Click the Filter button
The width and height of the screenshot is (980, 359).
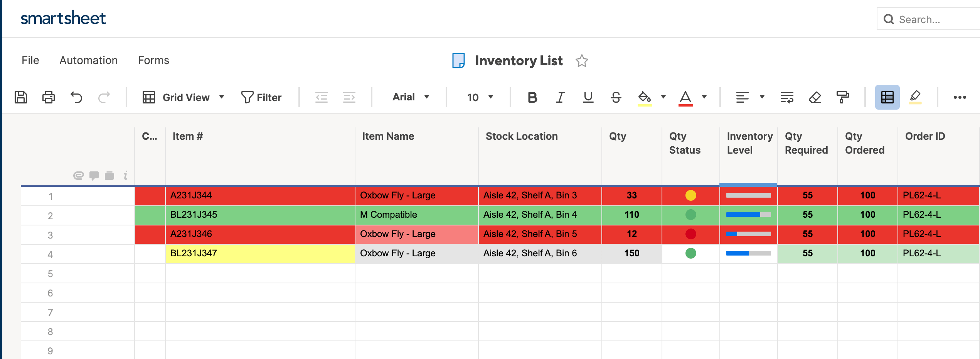pyautogui.click(x=261, y=97)
